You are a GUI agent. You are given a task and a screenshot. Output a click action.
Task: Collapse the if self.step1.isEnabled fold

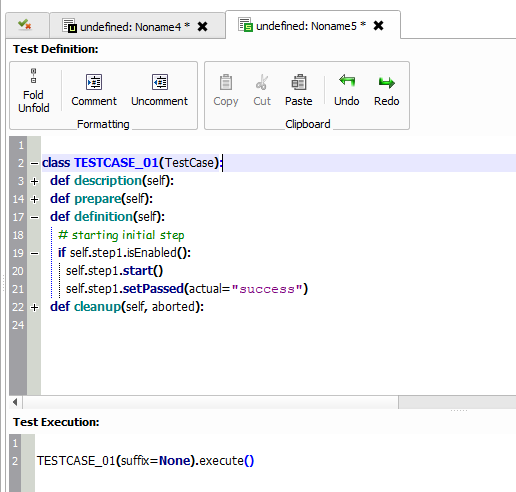(x=34, y=253)
